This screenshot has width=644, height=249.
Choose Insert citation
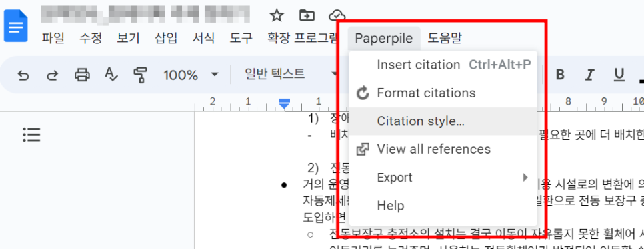tap(443, 65)
